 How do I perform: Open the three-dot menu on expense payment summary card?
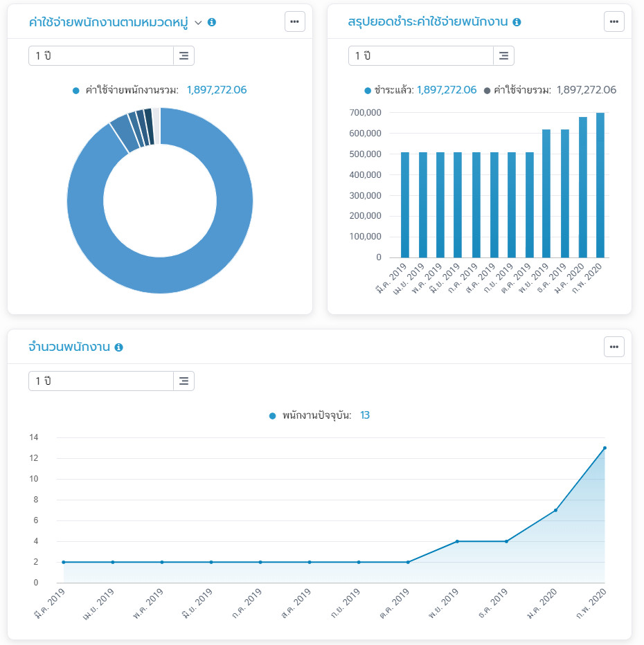pos(614,21)
